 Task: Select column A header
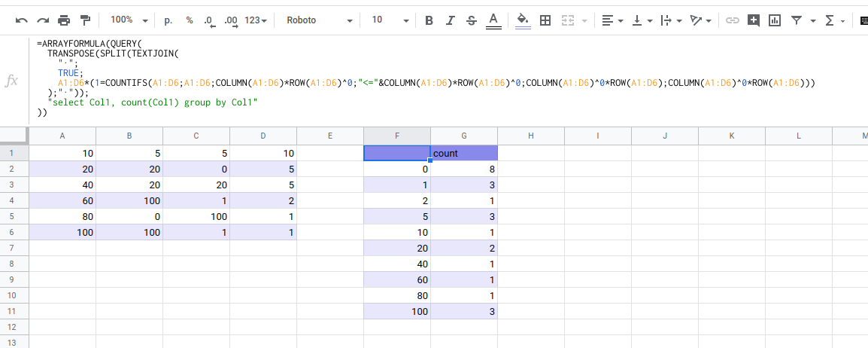[62, 136]
